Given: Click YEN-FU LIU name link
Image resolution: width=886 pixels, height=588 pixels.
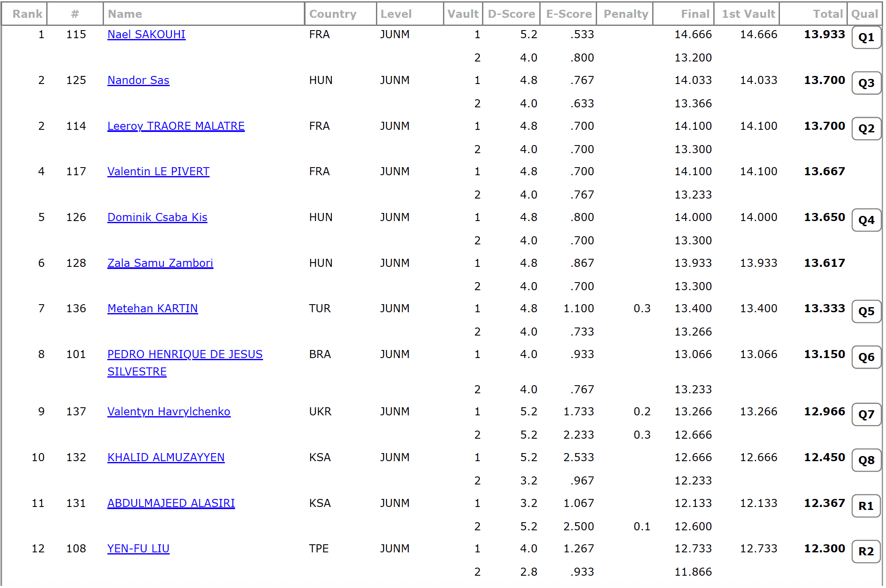Looking at the screenshot, I should [138, 549].
